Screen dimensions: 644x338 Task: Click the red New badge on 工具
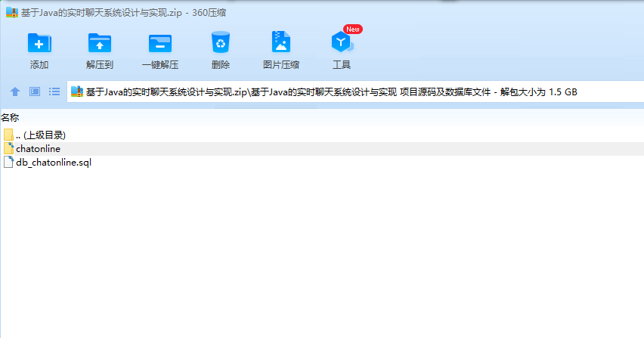pyautogui.click(x=353, y=29)
